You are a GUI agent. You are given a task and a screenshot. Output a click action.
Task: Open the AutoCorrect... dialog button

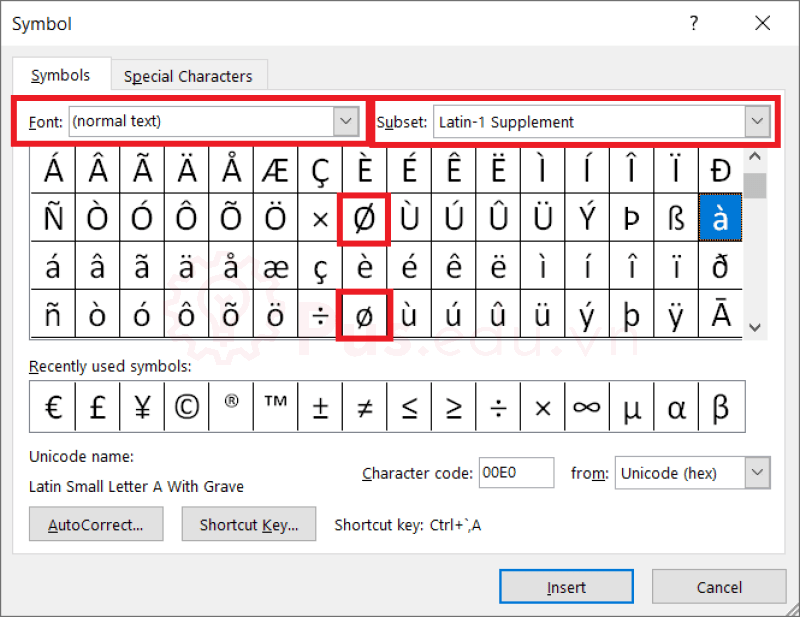tap(96, 524)
